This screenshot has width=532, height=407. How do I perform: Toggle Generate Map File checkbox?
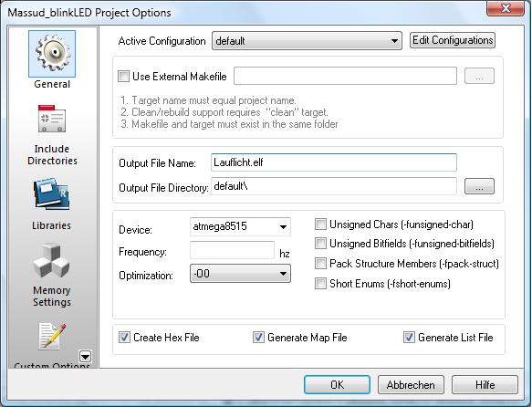point(258,337)
